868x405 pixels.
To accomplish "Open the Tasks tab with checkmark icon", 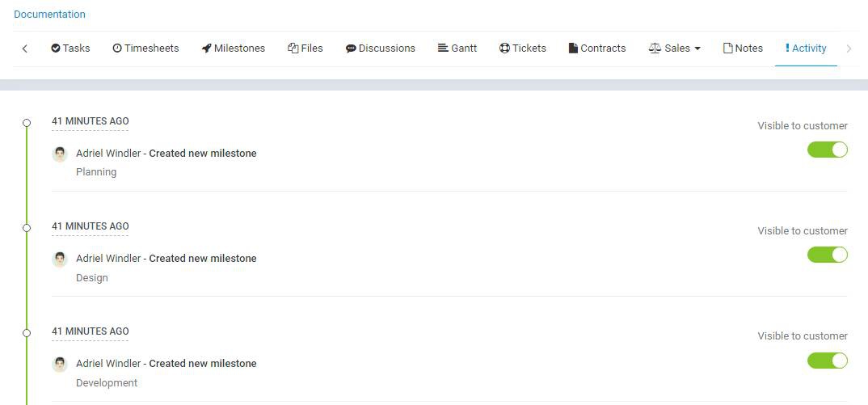I will pos(70,49).
